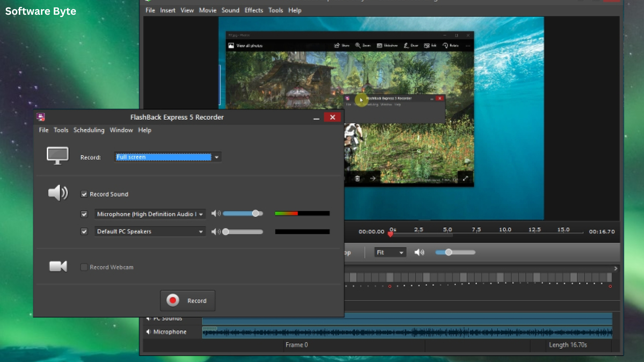This screenshot has height=362, width=644.
Task: Click the Edit icon in Photos toolbar
Action: coord(427,46)
